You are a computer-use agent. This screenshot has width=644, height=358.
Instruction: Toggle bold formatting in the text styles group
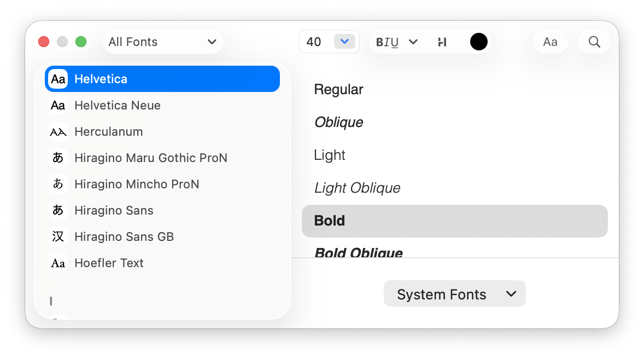tap(379, 42)
